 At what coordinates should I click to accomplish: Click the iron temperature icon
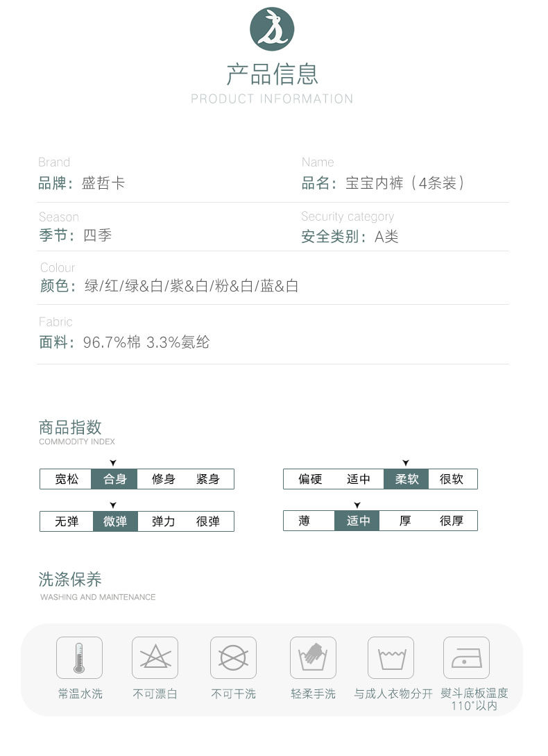[466, 657]
